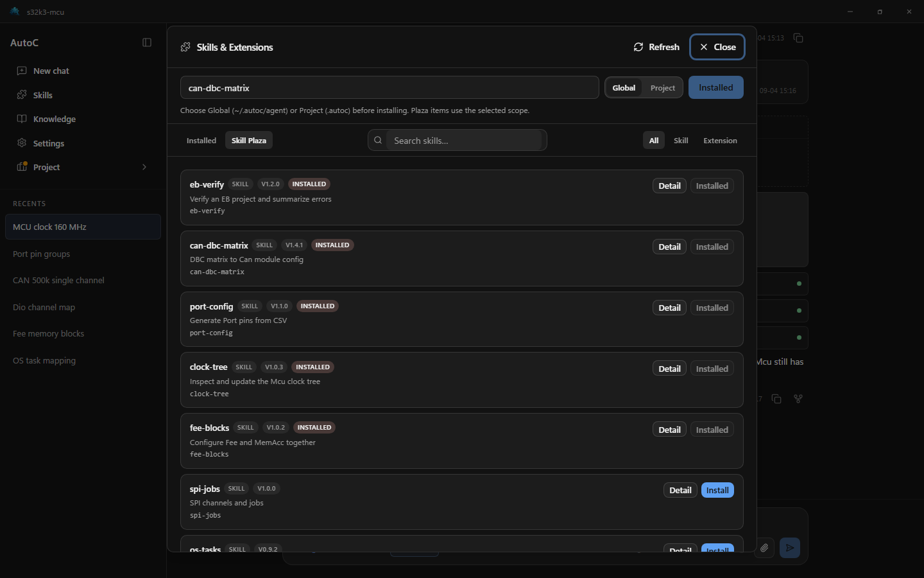Screen dimensions: 924x578
Task: Click the copy icon beside the branch icon
Action: pos(776,399)
